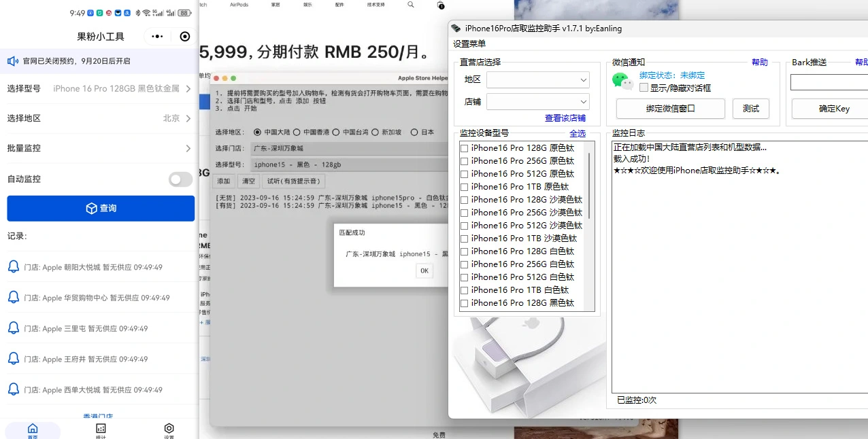Select the 中国香港 region radio button

[x=297, y=131]
